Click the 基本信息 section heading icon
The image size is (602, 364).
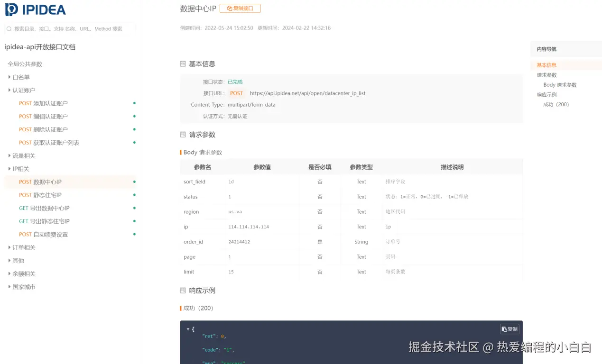click(183, 64)
